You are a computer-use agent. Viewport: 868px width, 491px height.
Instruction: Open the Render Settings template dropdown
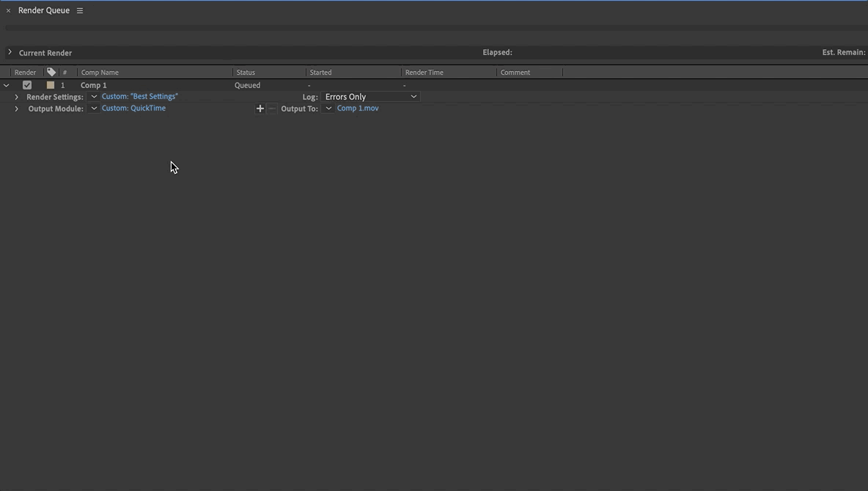(94, 96)
